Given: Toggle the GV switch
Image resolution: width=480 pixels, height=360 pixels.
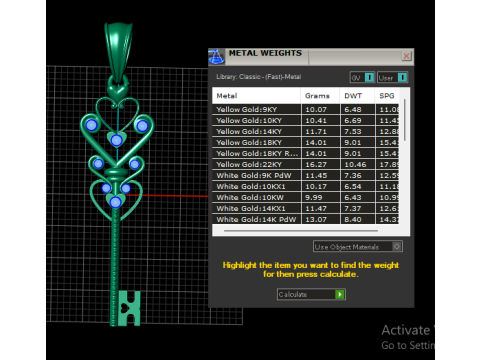Looking at the screenshot, I should (362, 78).
